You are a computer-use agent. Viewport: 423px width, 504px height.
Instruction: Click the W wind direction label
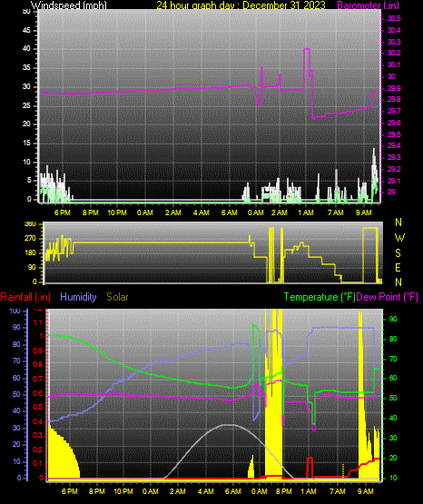pyautogui.click(x=399, y=238)
